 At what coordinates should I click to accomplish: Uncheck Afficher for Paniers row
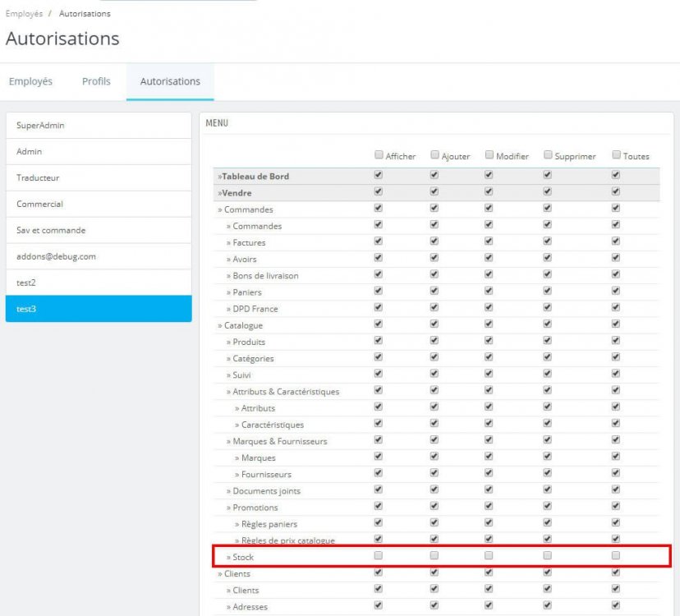(378, 291)
